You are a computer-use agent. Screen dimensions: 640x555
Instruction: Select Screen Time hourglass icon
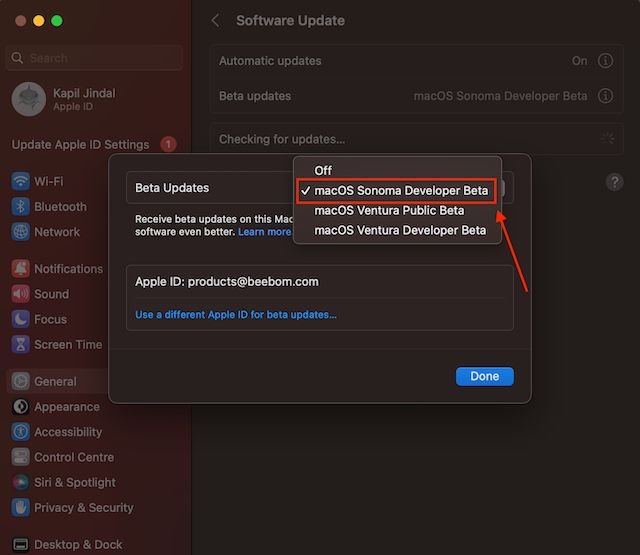click(20, 344)
